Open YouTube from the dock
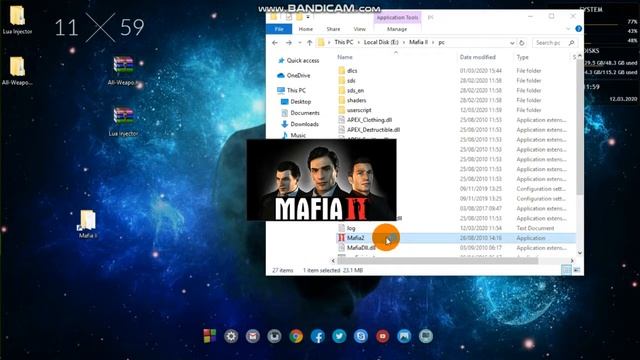The image size is (640, 360). [382, 336]
